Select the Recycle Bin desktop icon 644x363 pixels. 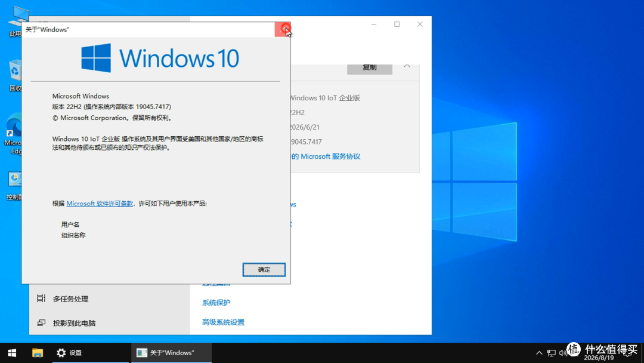(15, 76)
